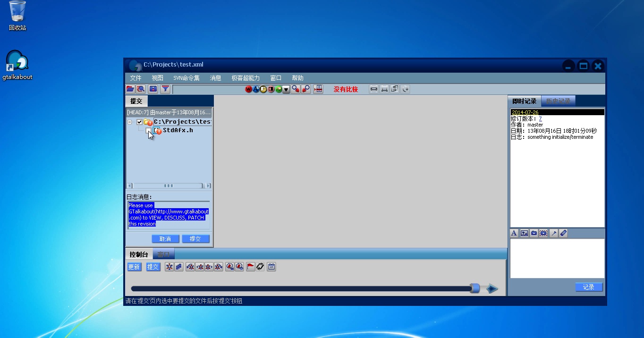Click the 更新 button in console
Screen dimensions: 644x338
134,267
